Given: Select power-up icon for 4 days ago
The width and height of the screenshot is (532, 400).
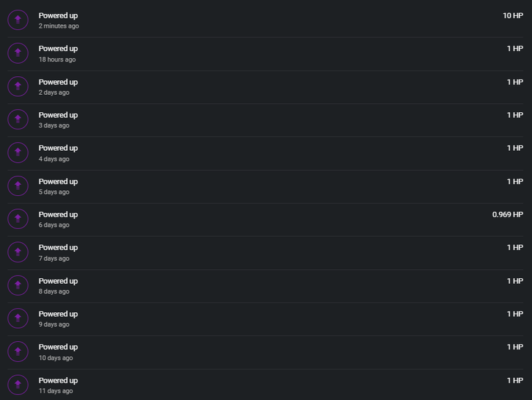Looking at the screenshot, I should 18,152.
